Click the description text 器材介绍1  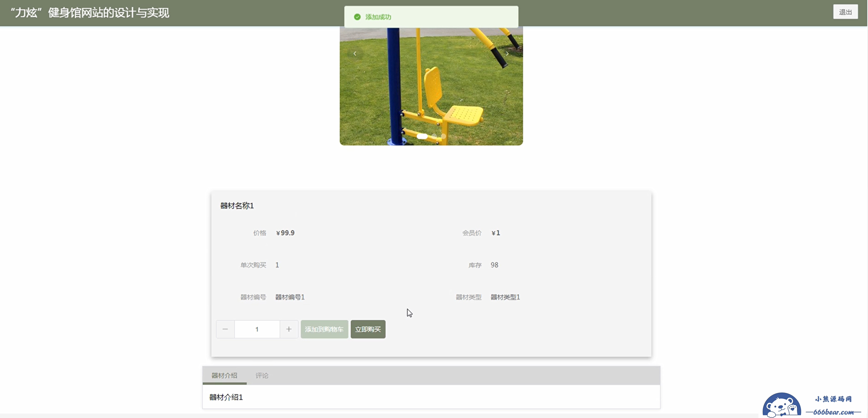click(226, 397)
